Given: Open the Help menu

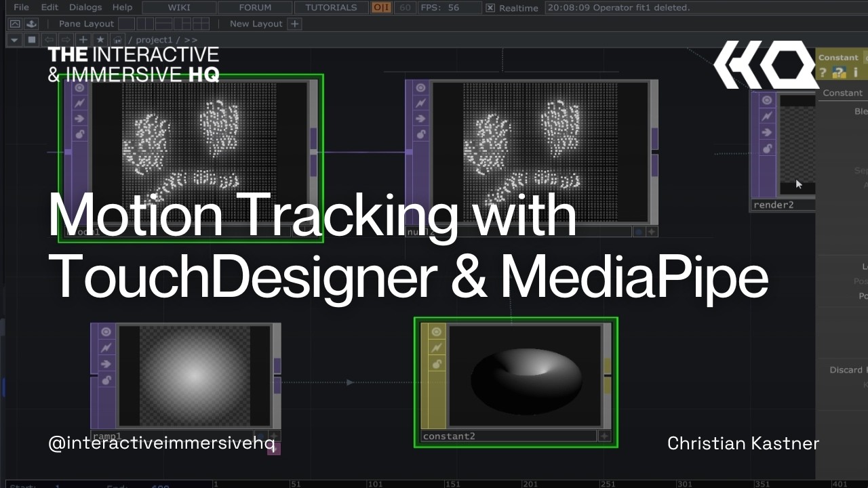Looking at the screenshot, I should click(x=122, y=7).
